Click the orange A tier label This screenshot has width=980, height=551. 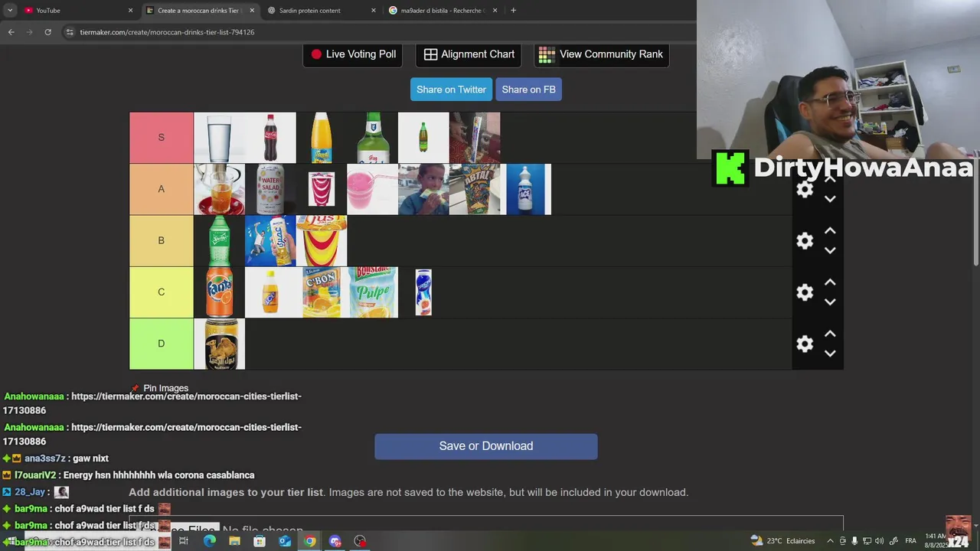point(162,189)
